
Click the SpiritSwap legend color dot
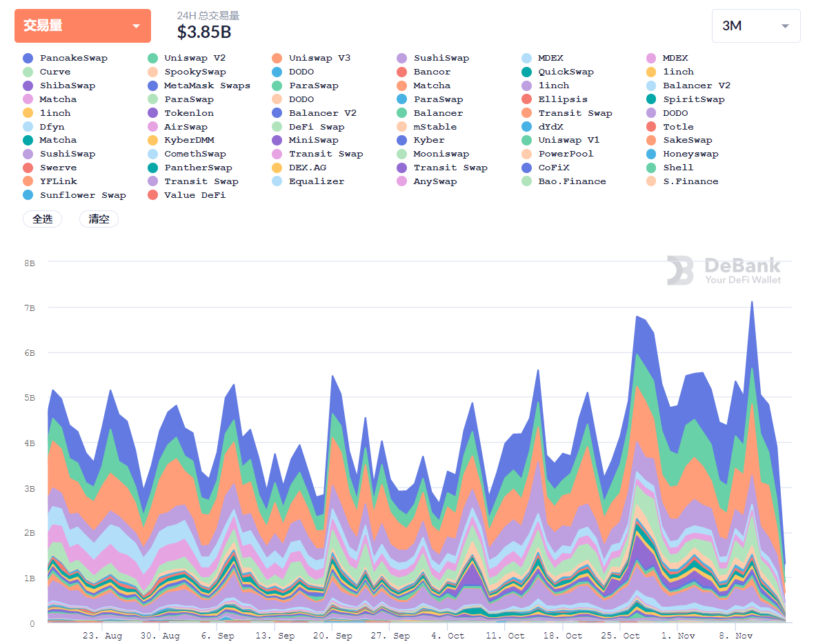tap(651, 99)
